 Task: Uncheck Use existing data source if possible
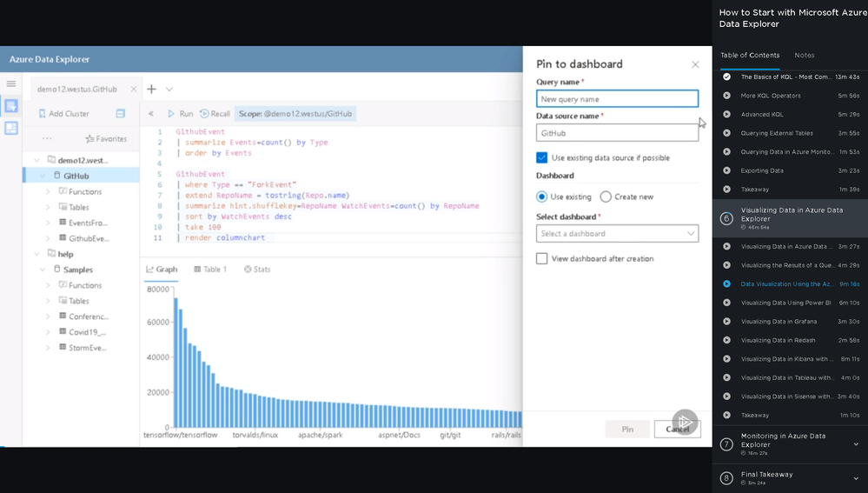tap(541, 158)
